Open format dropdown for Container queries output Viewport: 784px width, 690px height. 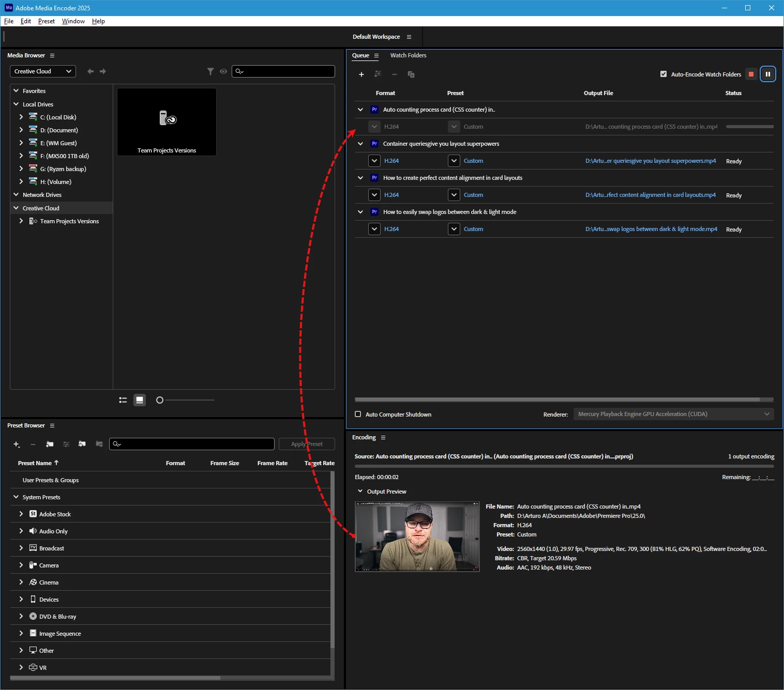tap(374, 161)
